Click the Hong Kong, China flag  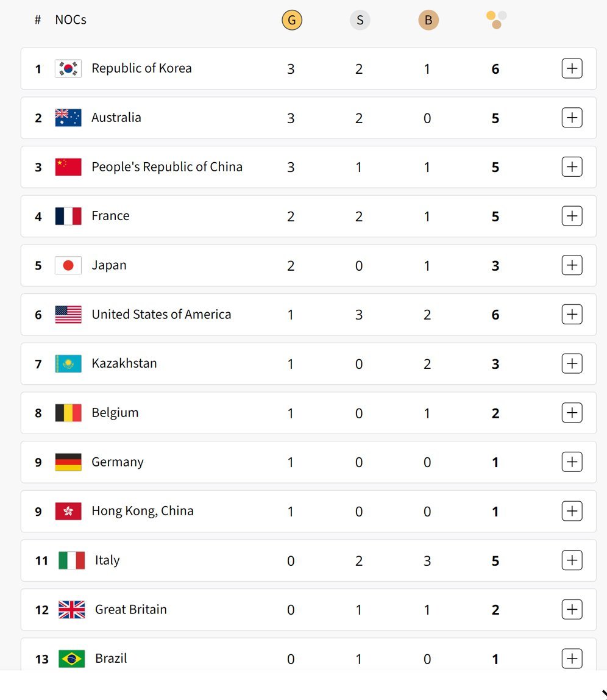[x=68, y=511]
